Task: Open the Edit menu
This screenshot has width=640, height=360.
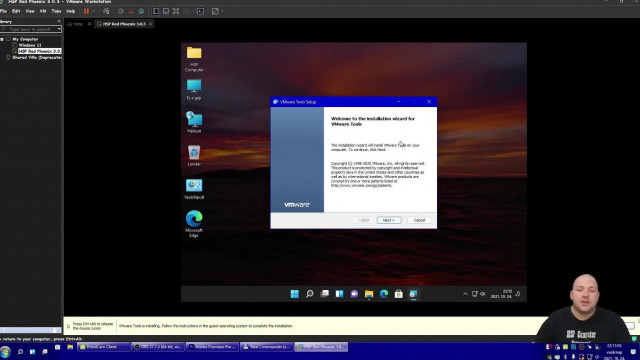Action: [x=16, y=11]
